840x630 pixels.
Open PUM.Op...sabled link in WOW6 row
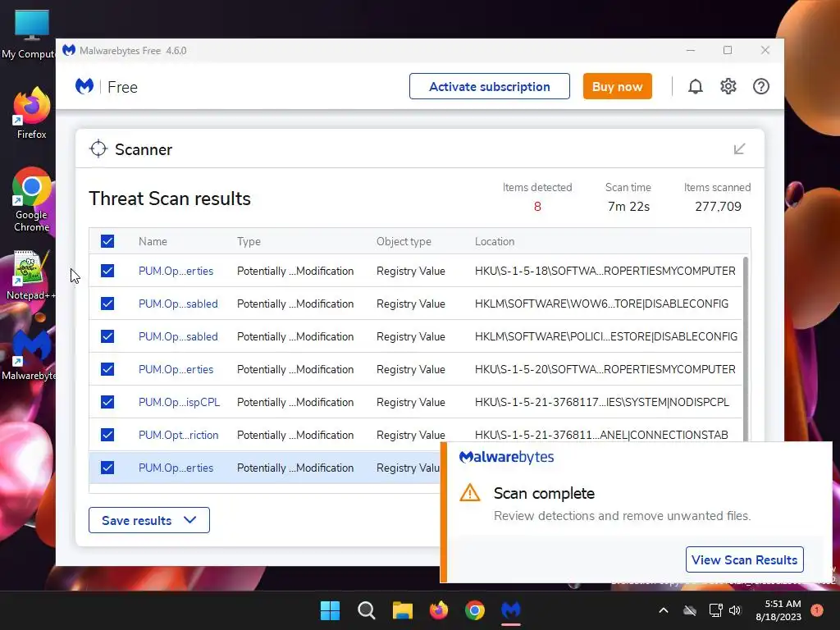point(178,304)
